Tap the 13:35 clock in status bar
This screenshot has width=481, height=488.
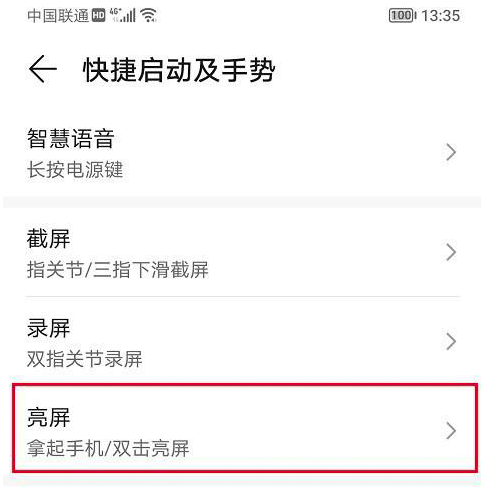coord(440,16)
